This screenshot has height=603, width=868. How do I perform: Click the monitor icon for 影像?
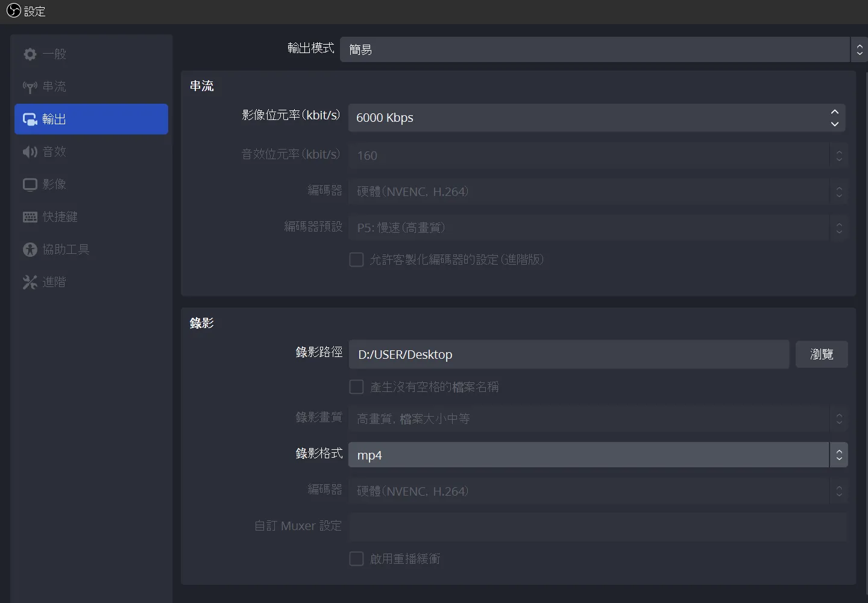click(x=30, y=185)
